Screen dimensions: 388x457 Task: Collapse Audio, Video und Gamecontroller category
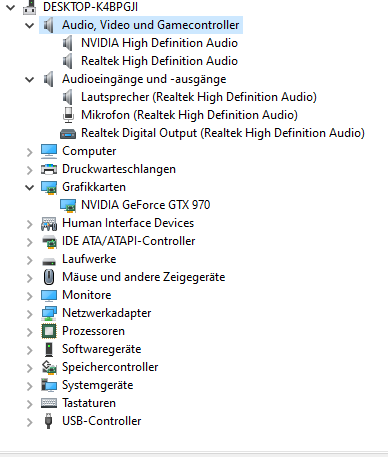point(30,25)
